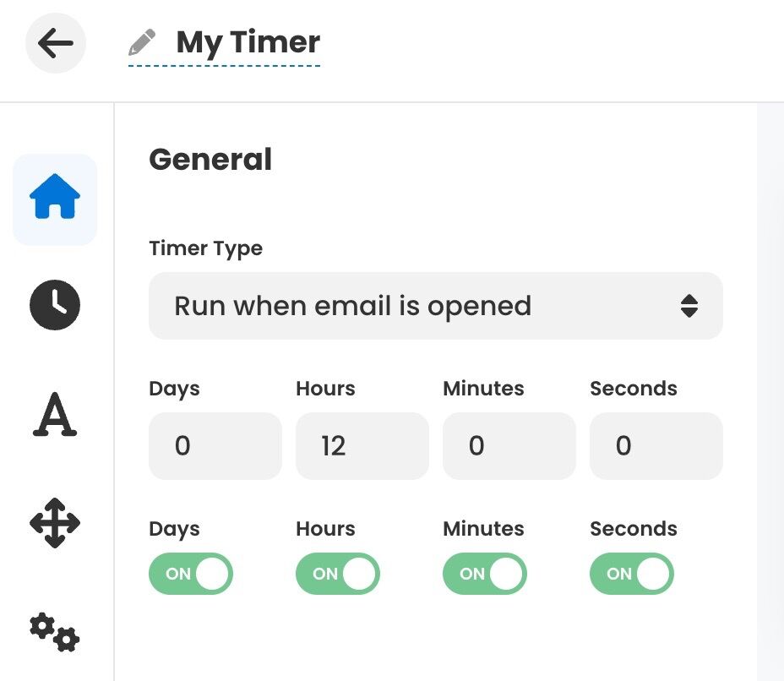Click the Minutes input field
The height and width of the screenshot is (681, 784).
[x=509, y=446]
